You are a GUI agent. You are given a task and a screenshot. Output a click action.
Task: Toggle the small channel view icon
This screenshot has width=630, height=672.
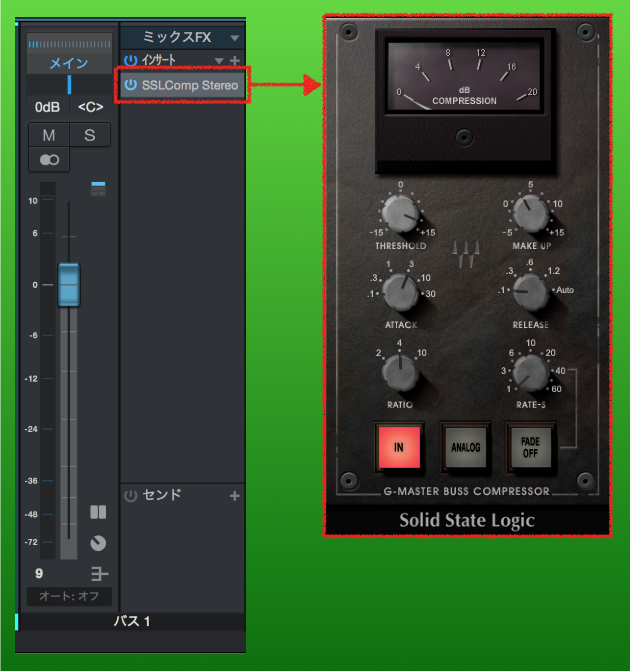[98, 188]
